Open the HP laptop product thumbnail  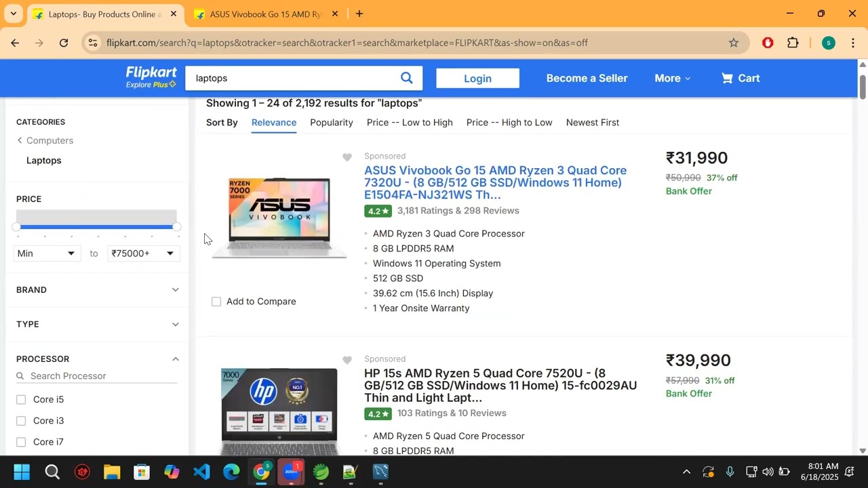279,411
